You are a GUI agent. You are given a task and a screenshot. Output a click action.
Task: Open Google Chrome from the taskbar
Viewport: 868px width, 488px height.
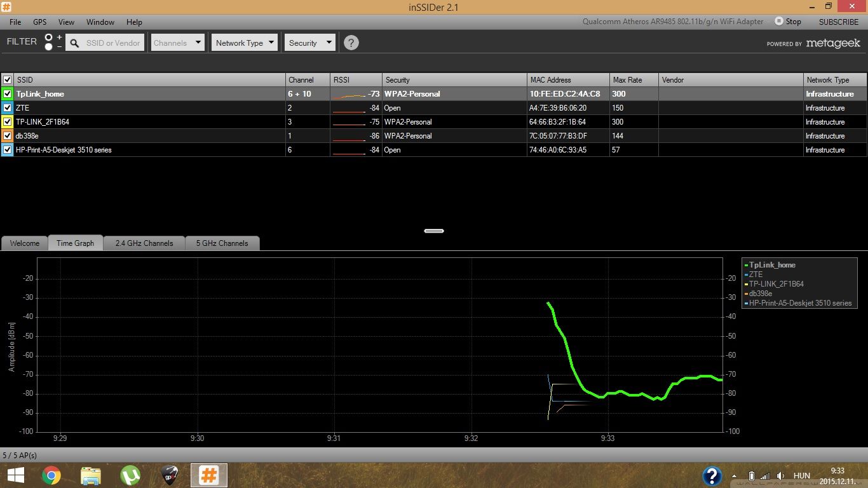(x=51, y=475)
